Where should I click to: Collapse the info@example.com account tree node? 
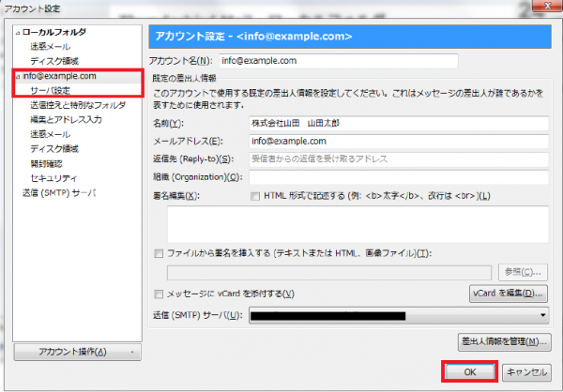pyautogui.click(x=16, y=76)
